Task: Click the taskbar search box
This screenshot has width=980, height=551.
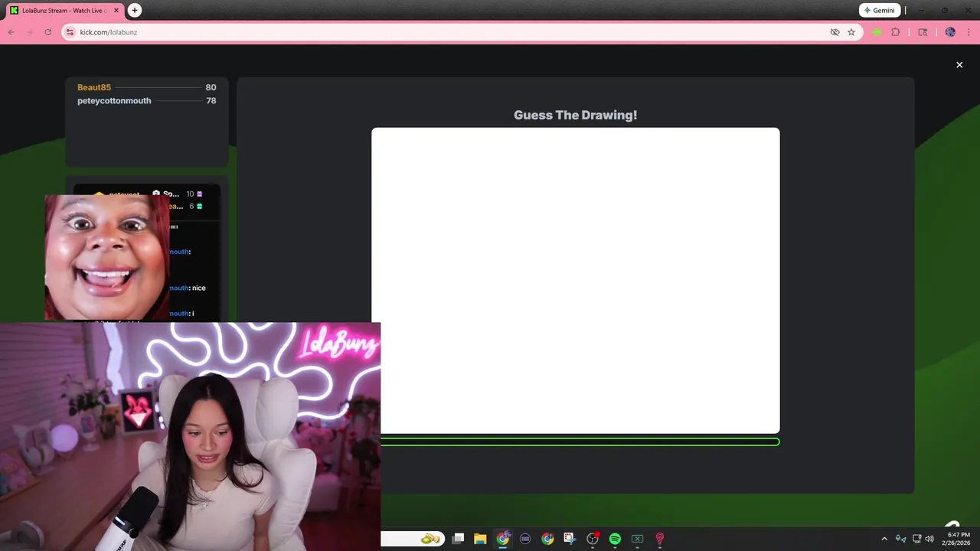Action: click(413, 539)
